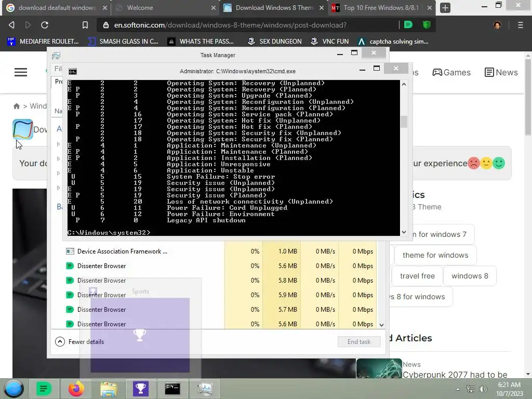The width and height of the screenshot is (532, 399).
Task: Open the green shield icon in address bar
Action: pyautogui.click(x=427, y=24)
